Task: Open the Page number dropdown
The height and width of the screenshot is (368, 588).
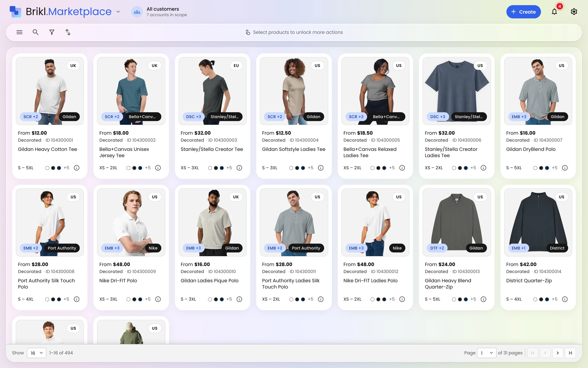Action: click(x=487, y=353)
